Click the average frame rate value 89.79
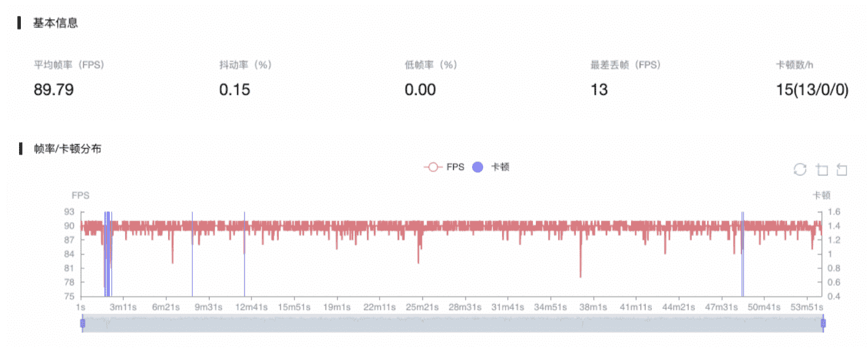 [54, 90]
